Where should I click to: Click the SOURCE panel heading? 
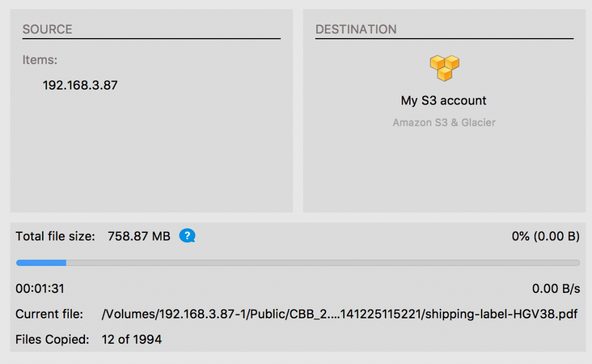(47, 29)
